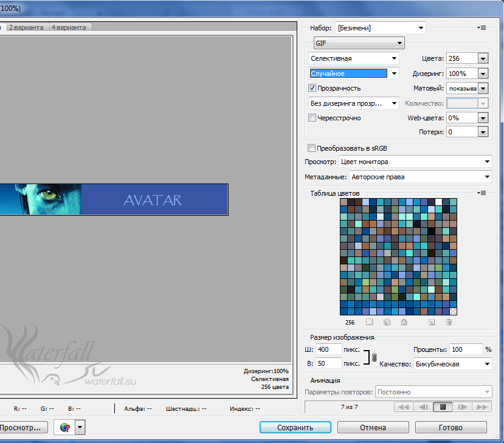
Task: Select the transparent checkerboard swatch in color table
Action: (453, 311)
